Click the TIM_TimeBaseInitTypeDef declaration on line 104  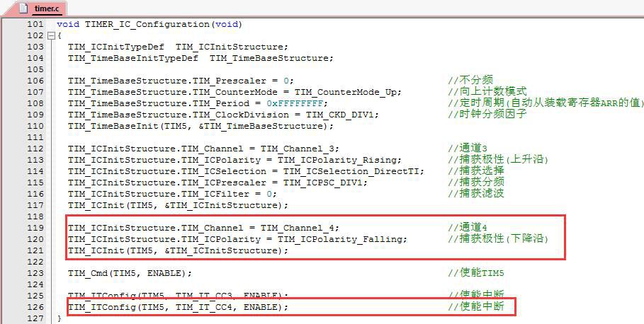[200, 58]
